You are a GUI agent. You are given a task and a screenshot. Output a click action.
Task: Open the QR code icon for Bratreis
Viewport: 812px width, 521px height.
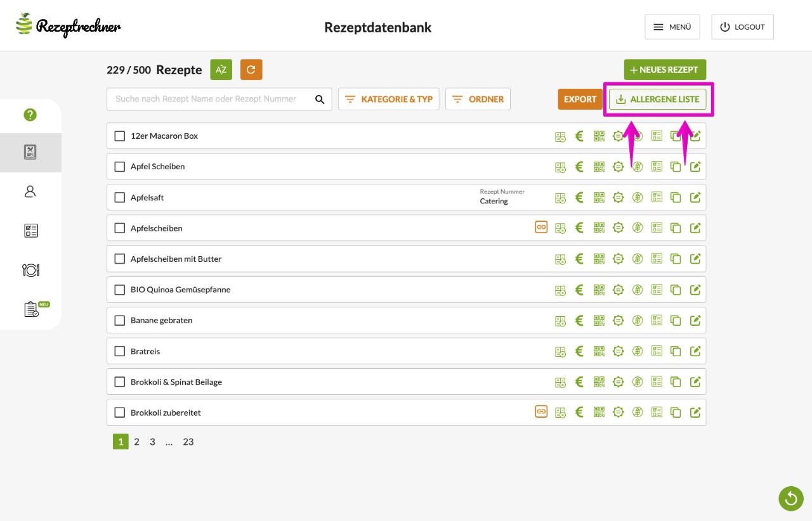click(x=599, y=351)
